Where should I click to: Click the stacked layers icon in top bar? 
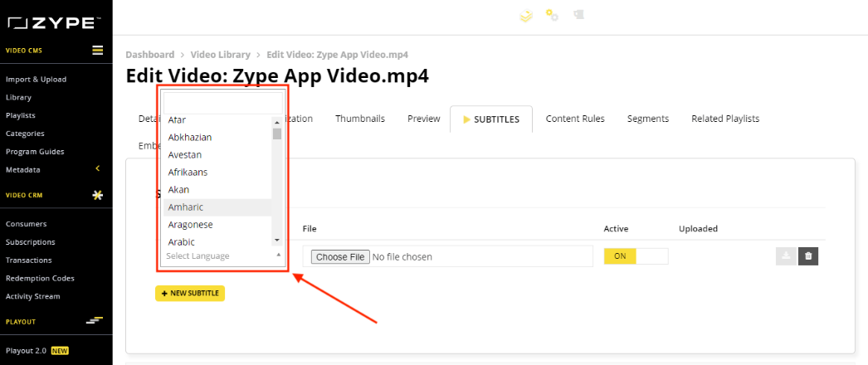coord(526,16)
